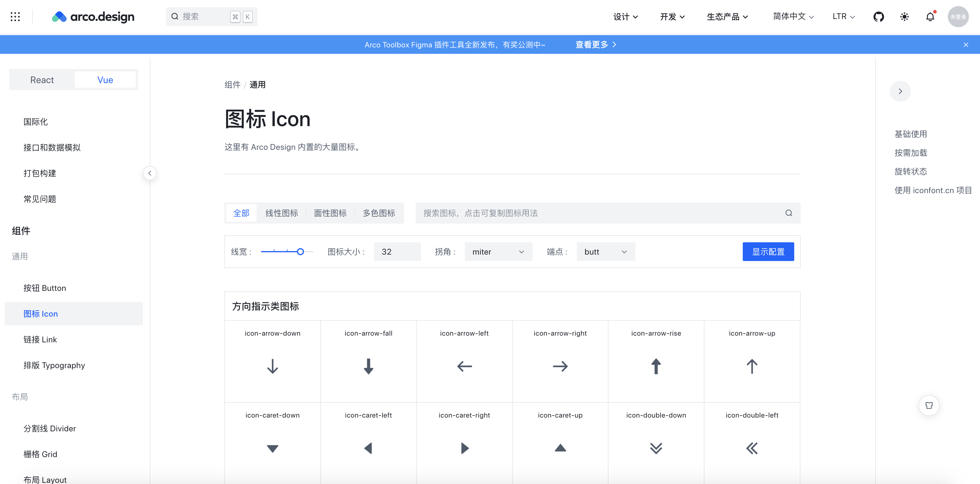Copy the icon-arrow-left icon

(x=464, y=366)
